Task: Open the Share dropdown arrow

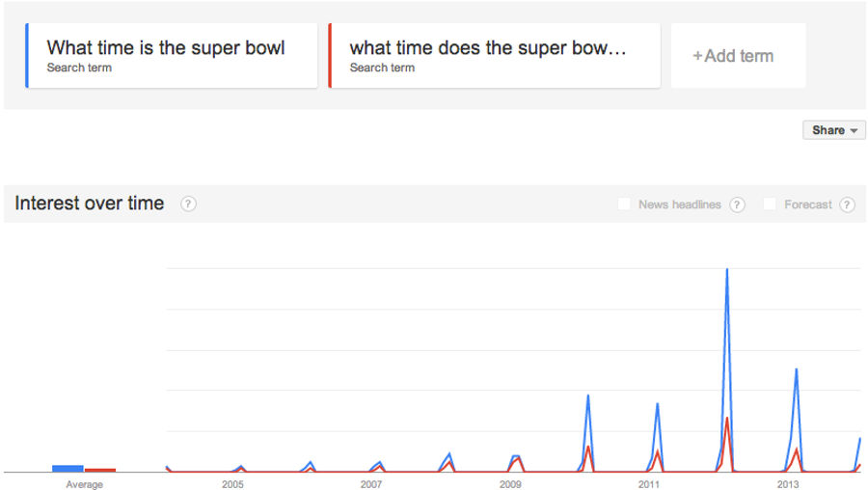Action: pyautogui.click(x=854, y=130)
